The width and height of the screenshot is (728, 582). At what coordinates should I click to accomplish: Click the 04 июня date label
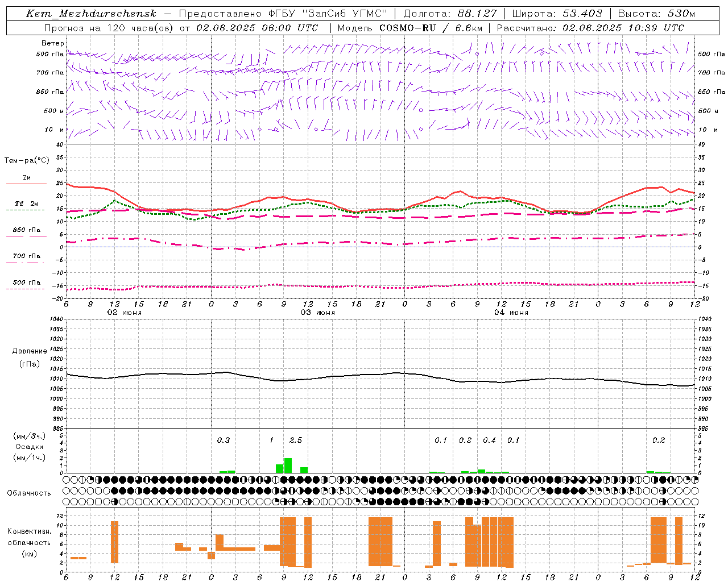click(x=511, y=313)
